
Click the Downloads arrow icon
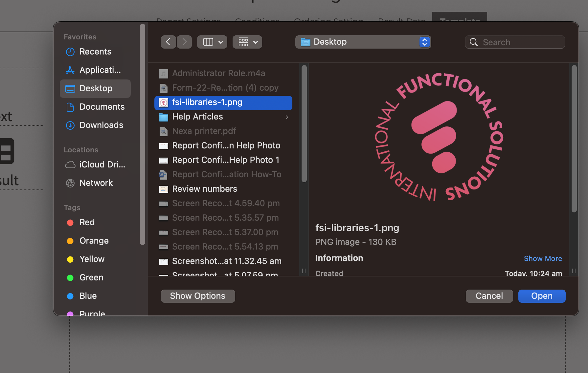click(x=70, y=125)
